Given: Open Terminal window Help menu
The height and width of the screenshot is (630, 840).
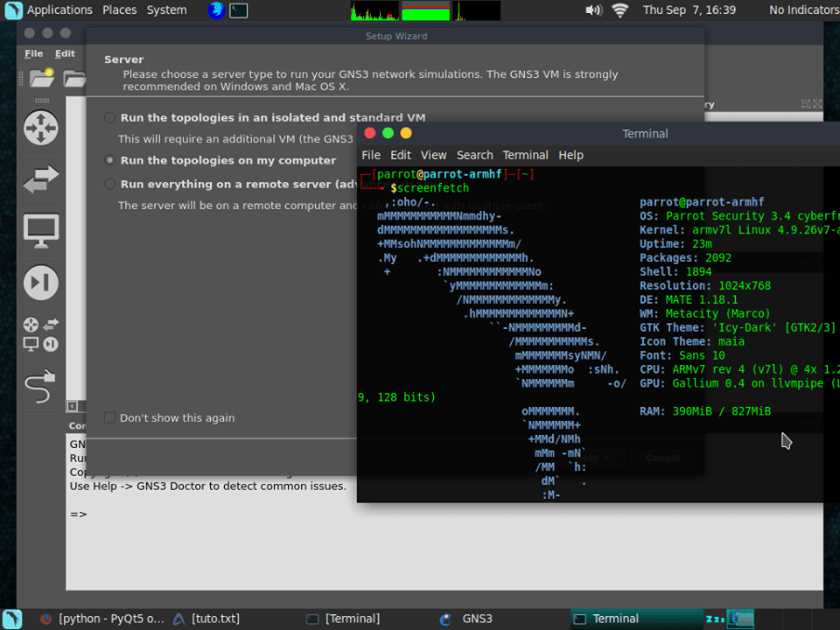Looking at the screenshot, I should point(570,156).
